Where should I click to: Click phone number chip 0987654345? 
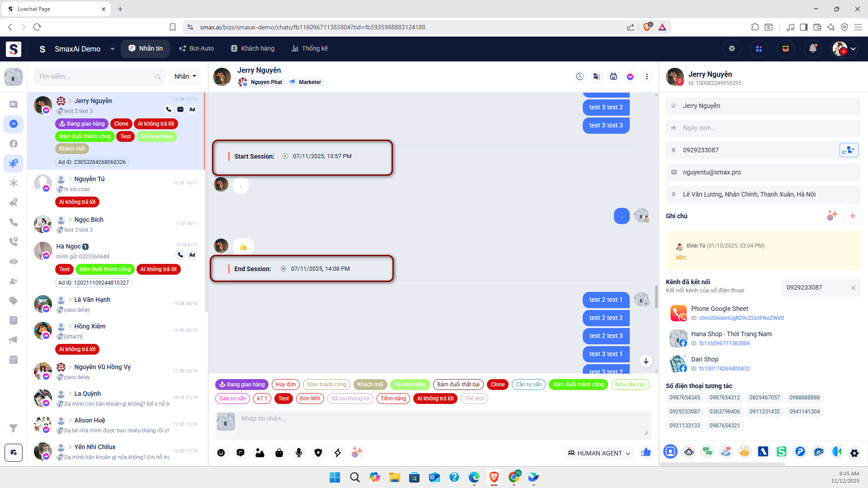click(684, 398)
